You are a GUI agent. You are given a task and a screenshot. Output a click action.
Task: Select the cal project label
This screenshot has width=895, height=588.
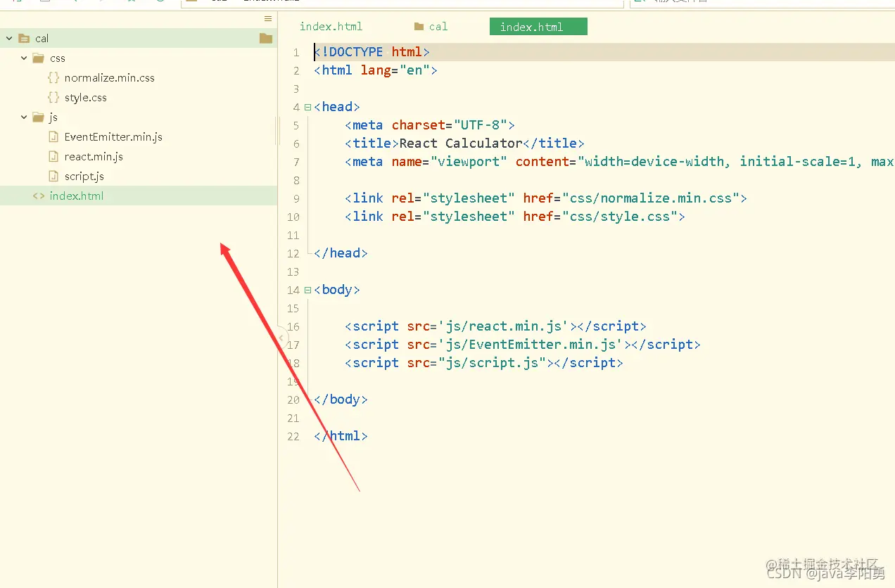[x=42, y=39]
